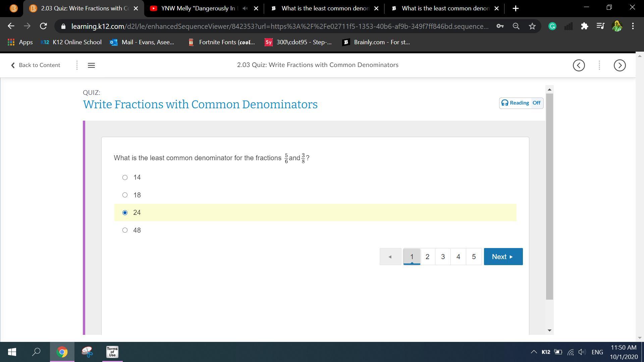Go to previous content with circled left arrow

(x=579, y=65)
